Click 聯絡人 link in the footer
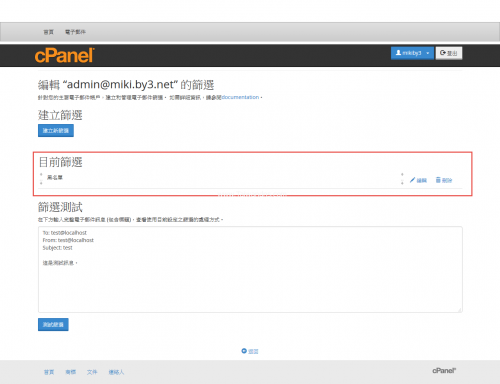The image size is (500, 384). pyautogui.click(x=116, y=372)
